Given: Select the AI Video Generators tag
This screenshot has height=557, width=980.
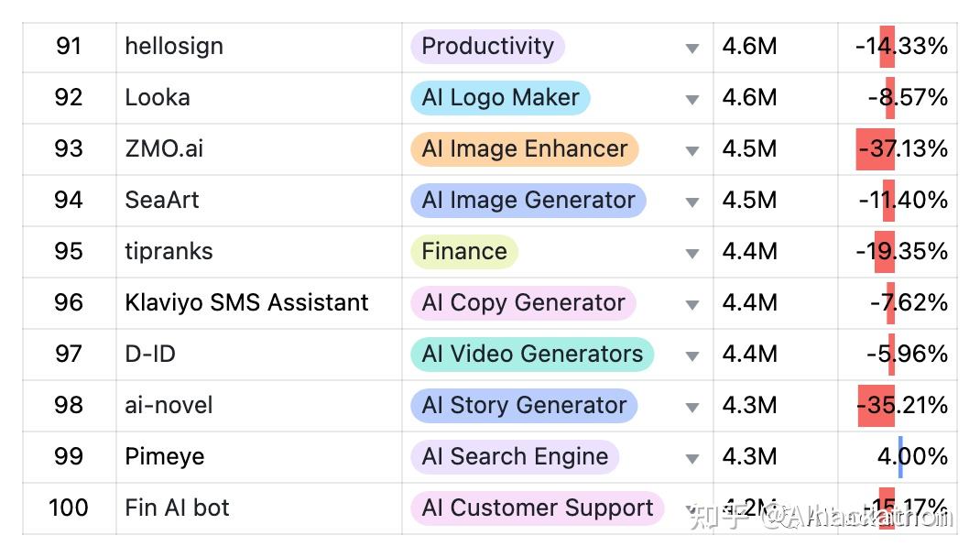Looking at the screenshot, I should (532, 355).
